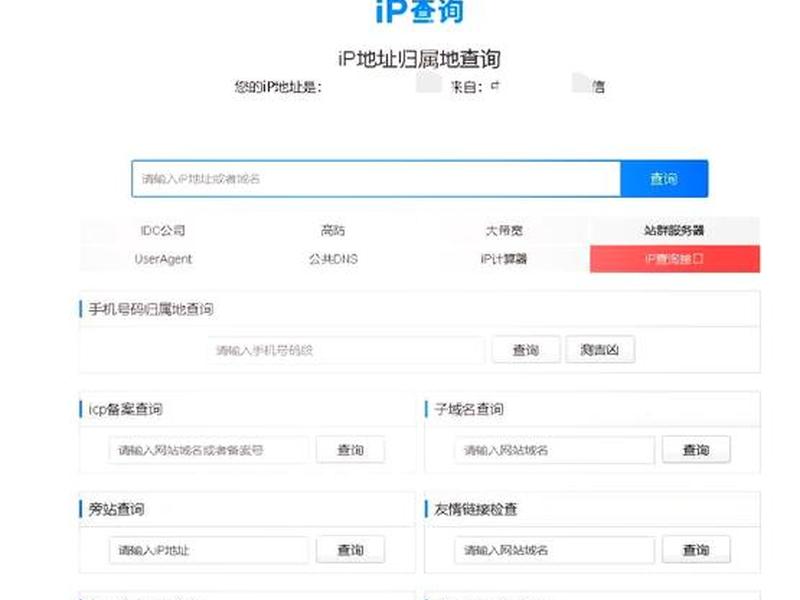Image resolution: width=800 pixels, height=600 pixels.
Task: Click the red IP查询接口 button
Action: click(x=674, y=259)
